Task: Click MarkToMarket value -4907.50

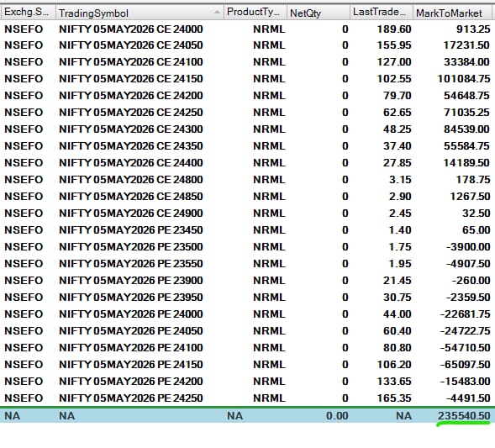Action: pos(468,264)
